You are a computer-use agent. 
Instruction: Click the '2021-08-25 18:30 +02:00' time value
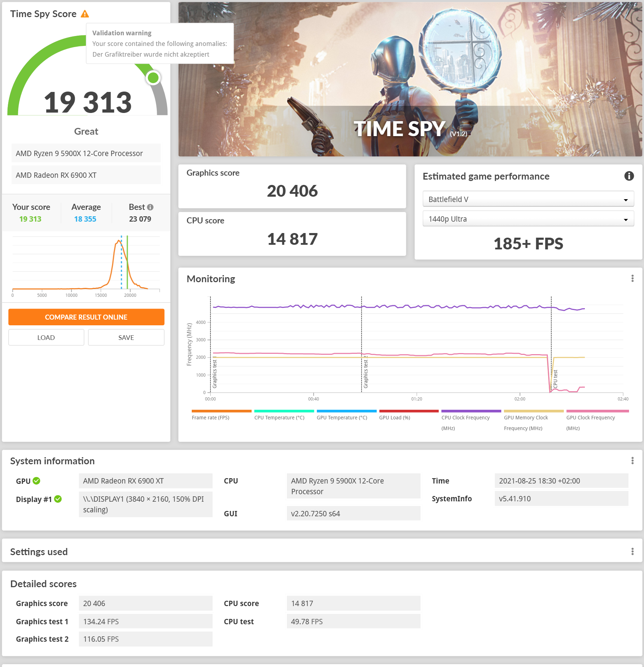click(x=561, y=481)
